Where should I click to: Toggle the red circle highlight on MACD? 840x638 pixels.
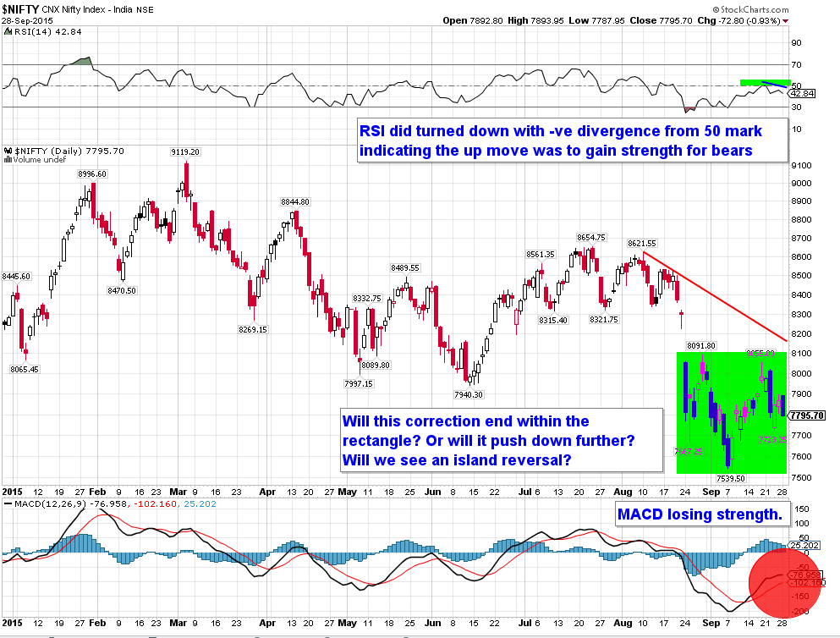pyautogui.click(x=784, y=584)
